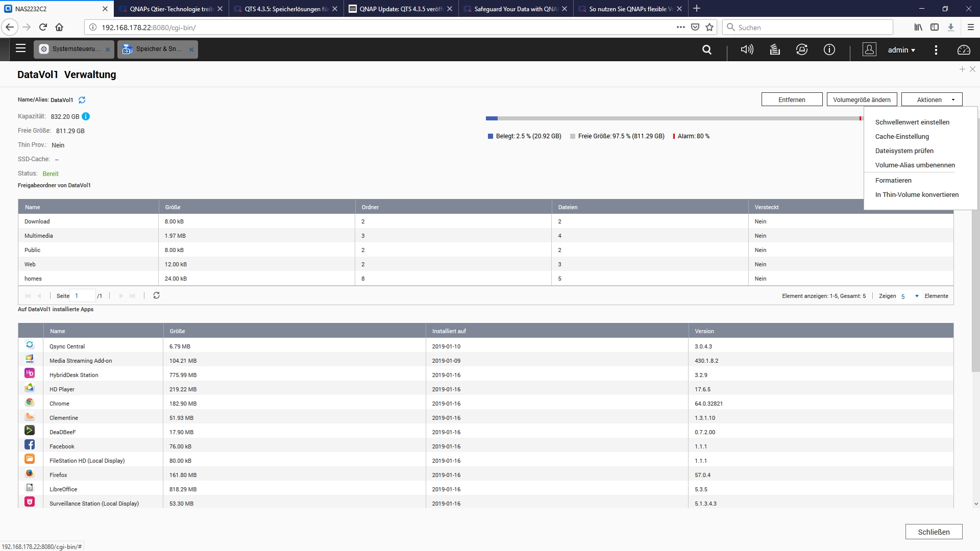Click the Seite page number field
Screen dimensions: 980x551
[83, 296]
